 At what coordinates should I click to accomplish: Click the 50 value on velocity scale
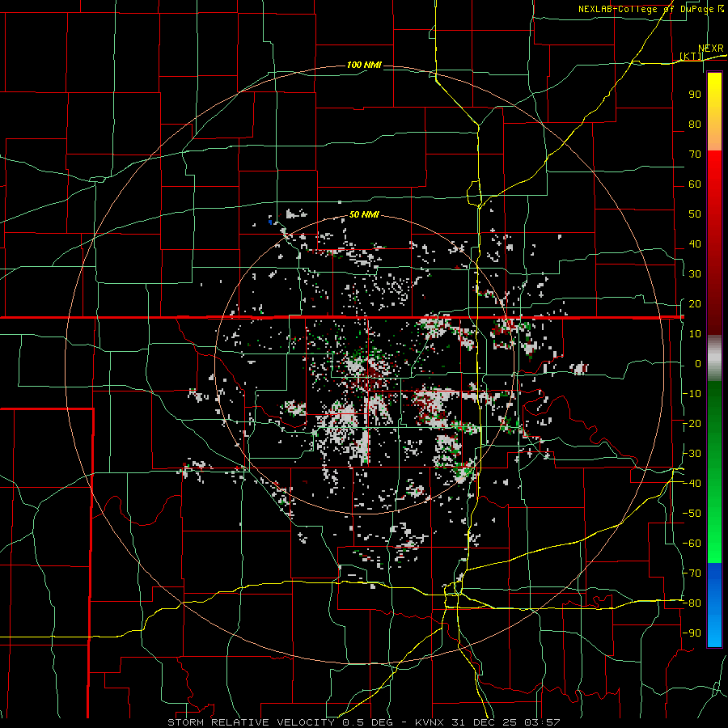695,214
